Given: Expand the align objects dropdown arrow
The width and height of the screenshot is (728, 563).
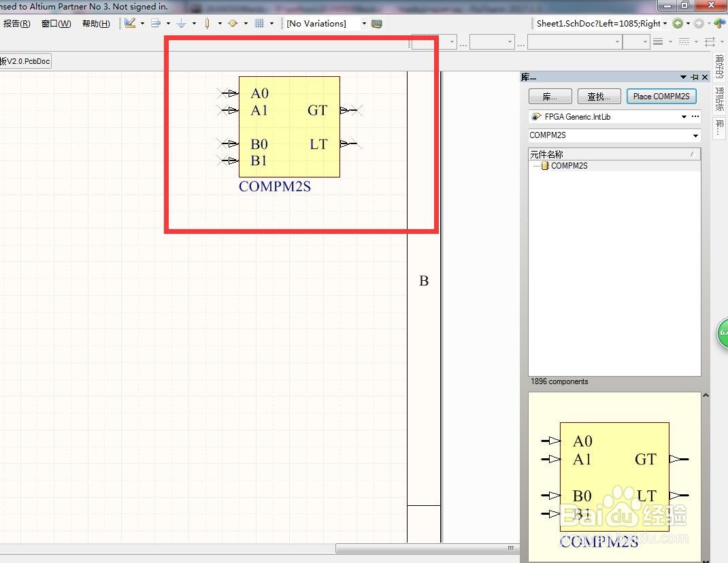Looking at the screenshot, I should [x=168, y=23].
